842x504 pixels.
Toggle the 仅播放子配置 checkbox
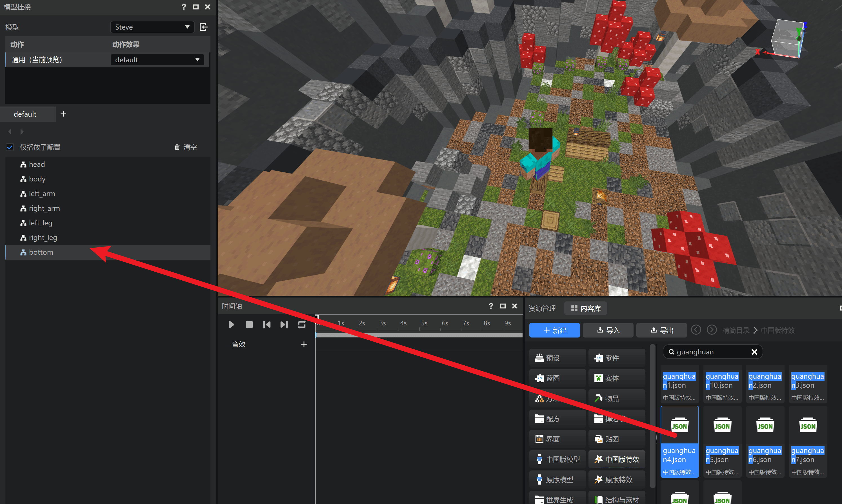(x=10, y=147)
